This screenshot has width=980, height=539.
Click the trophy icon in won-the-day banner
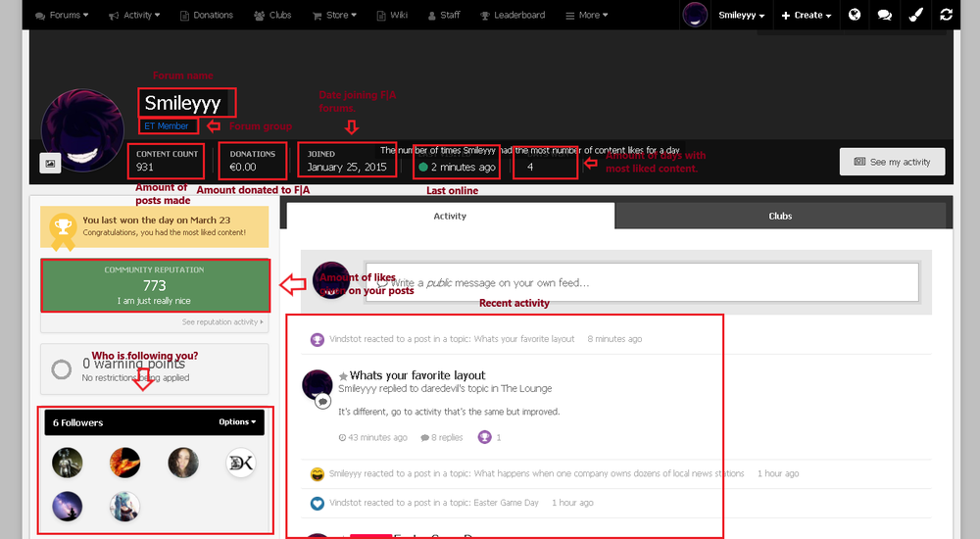(x=63, y=229)
